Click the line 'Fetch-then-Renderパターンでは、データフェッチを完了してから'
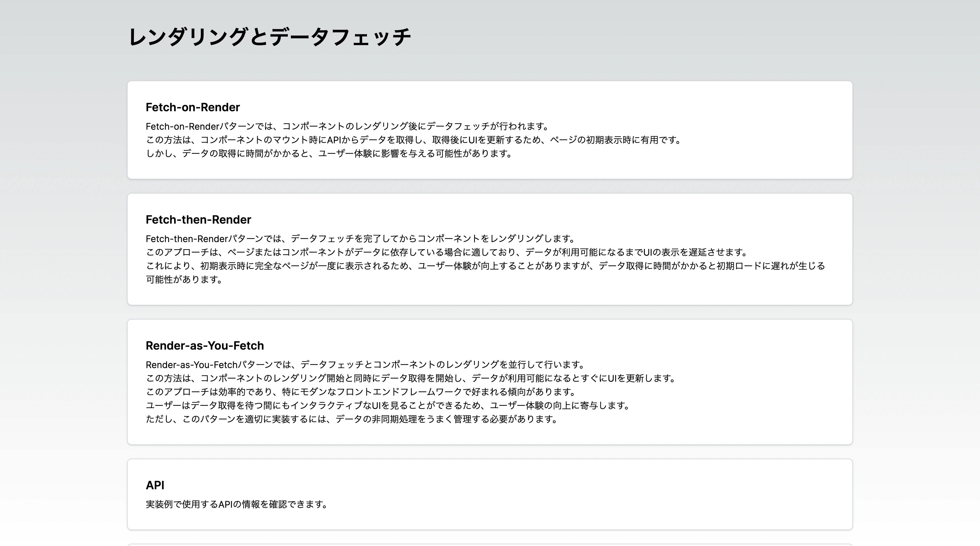Screen dimensions: 980x546 point(361,239)
